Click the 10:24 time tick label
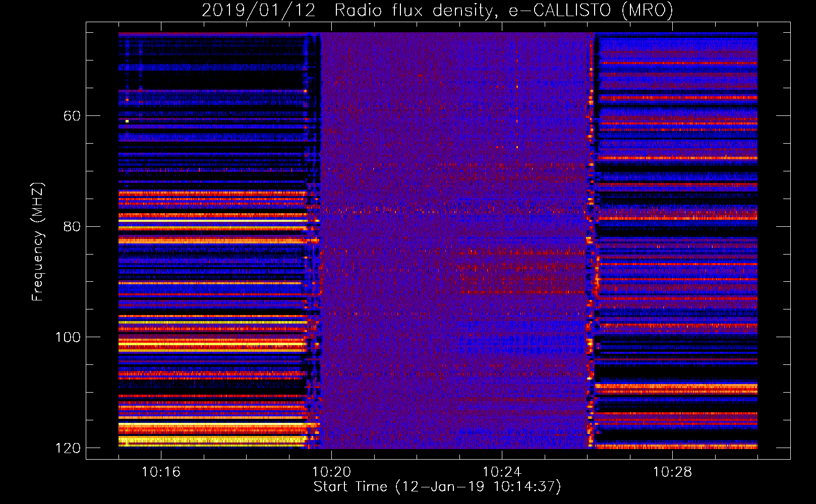 502,472
